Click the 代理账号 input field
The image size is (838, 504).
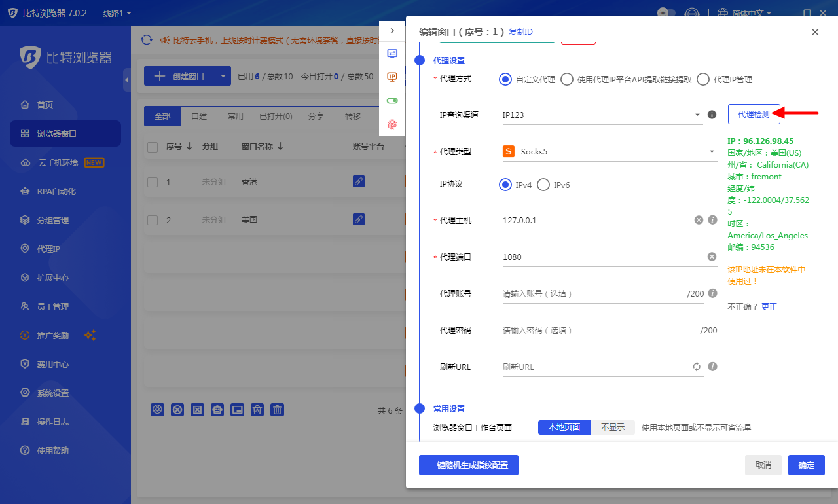tap(592, 294)
